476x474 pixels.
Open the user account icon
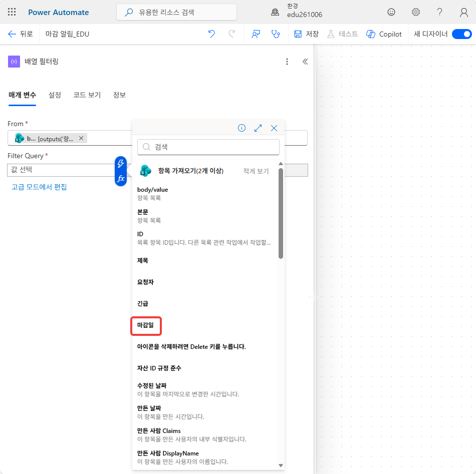pos(463,12)
